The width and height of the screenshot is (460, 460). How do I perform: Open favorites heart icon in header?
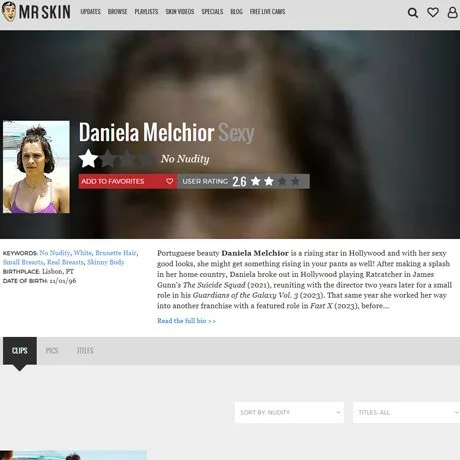point(433,13)
